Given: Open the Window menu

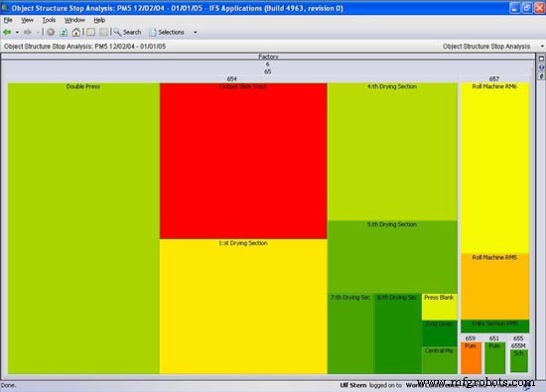Looking at the screenshot, I should [x=74, y=20].
